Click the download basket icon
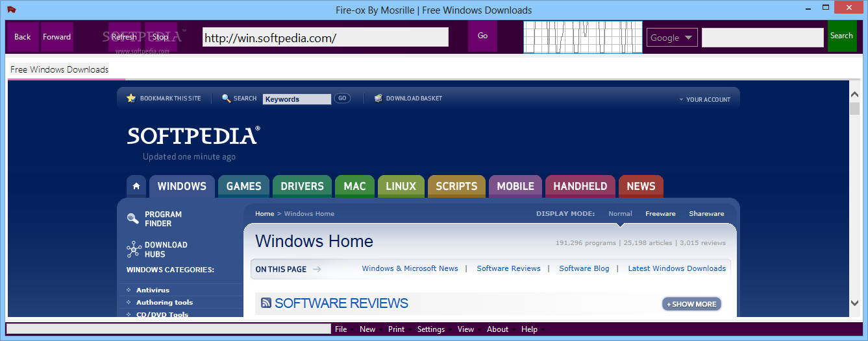 378,99
